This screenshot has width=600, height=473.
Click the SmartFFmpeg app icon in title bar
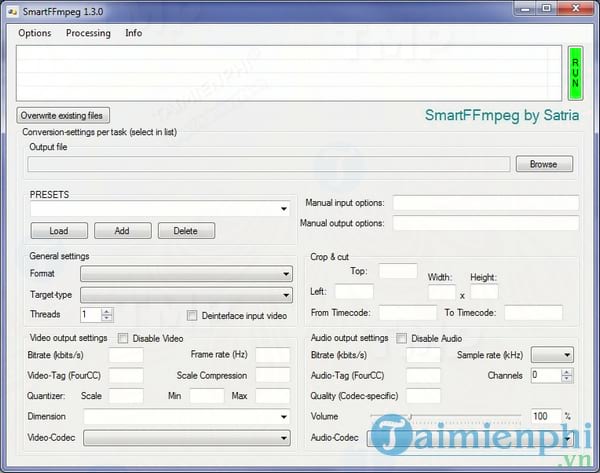[x=12, y=11]
